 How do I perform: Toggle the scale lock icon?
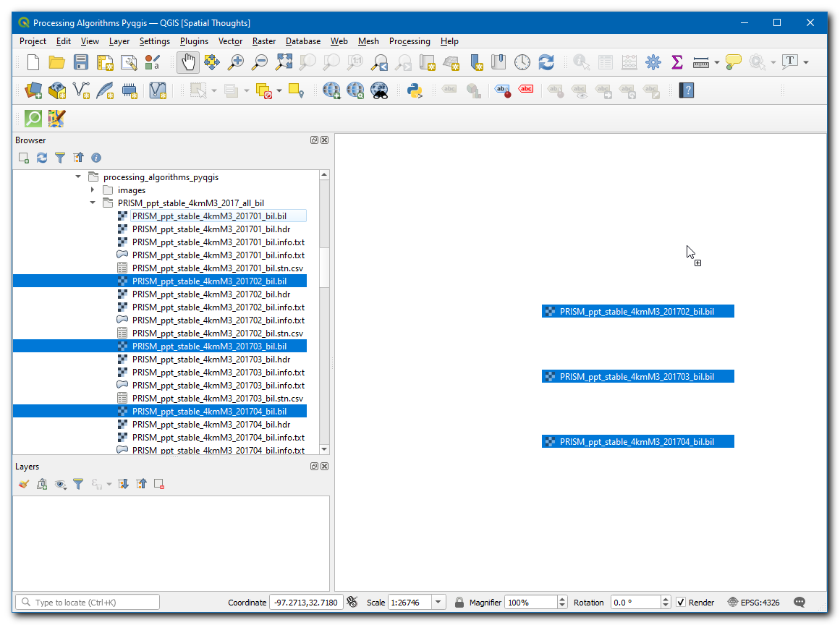(x=459, y=602)
